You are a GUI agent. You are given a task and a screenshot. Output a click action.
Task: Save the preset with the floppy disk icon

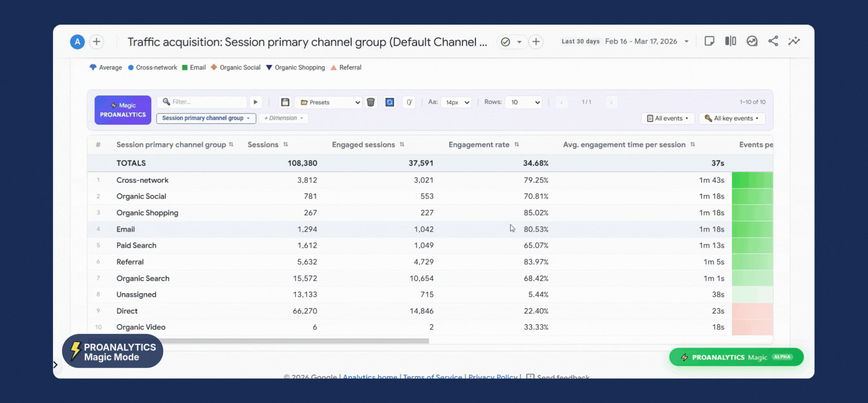[285, 102]
